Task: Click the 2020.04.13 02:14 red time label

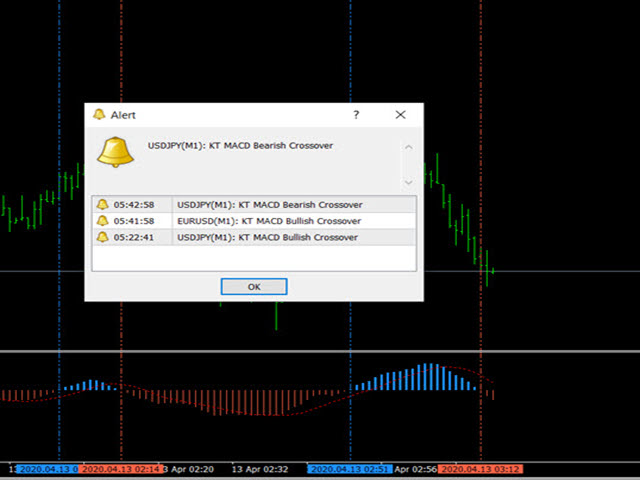Action: pyautogui.click(x=121, y=469)
